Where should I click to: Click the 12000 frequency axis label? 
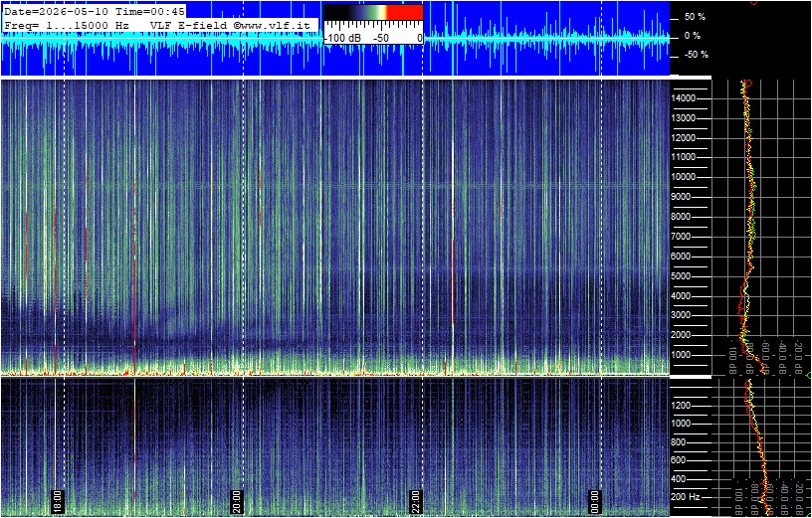pyautogui.click(x=683, y=137)
